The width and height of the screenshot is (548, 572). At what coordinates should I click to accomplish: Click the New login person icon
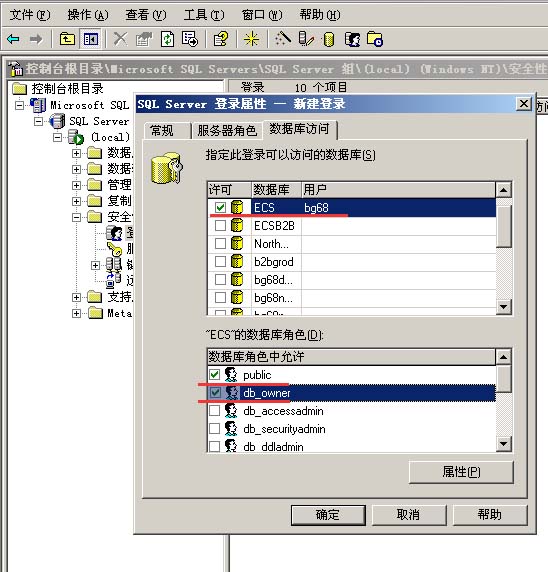(x=352, y=39)
